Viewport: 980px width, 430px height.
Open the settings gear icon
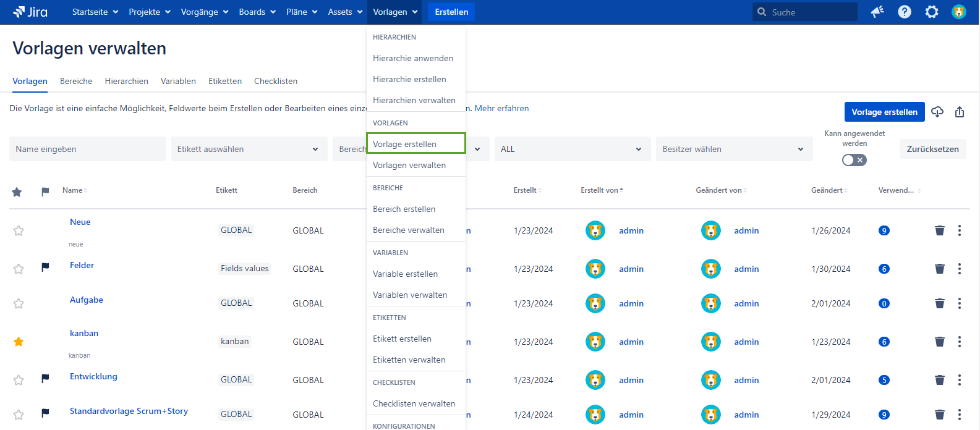point(931,12)
